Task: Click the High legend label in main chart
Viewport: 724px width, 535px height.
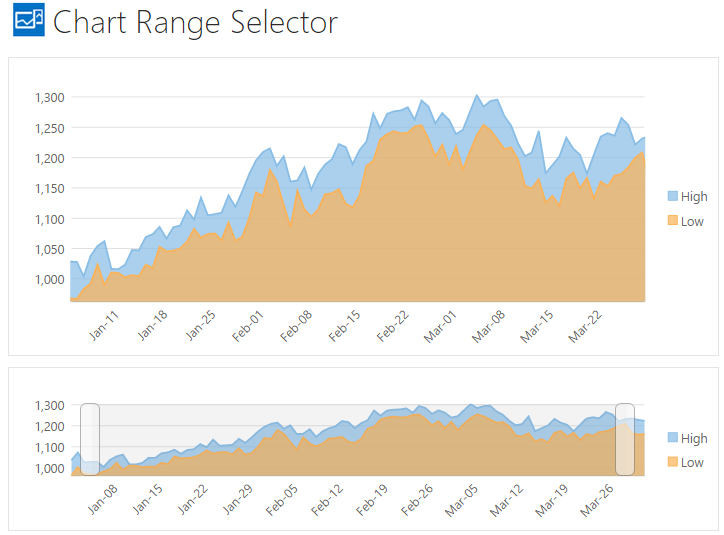Action: [x=694, y=196]
